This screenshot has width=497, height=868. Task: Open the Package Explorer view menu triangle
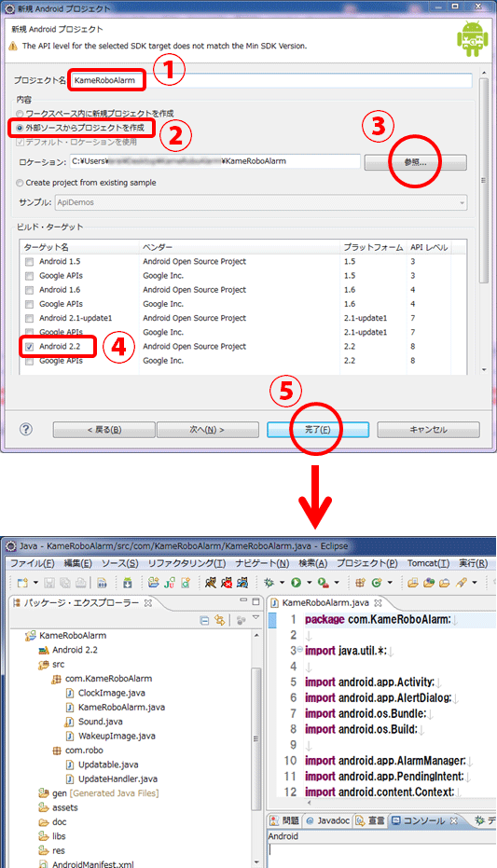point(255,618)
